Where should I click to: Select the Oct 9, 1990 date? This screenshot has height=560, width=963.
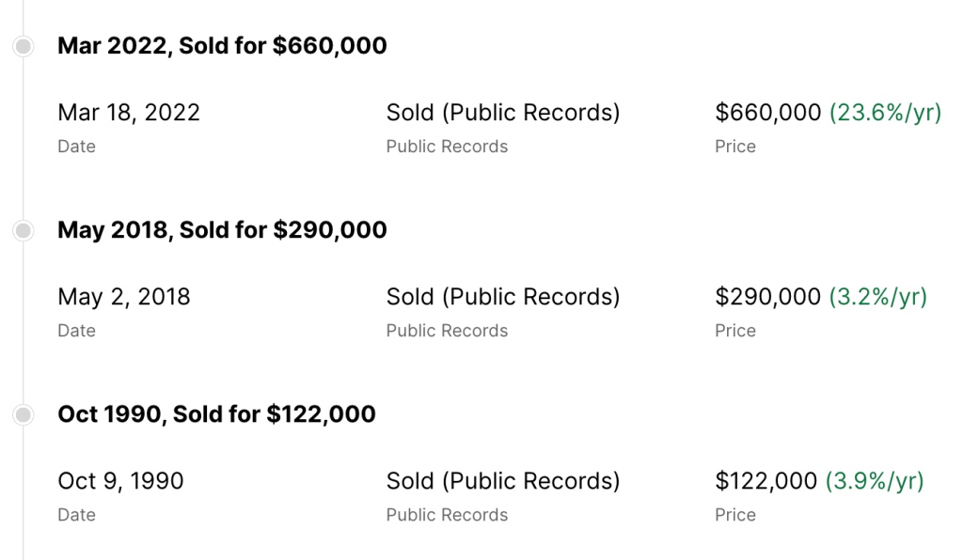coord(120,481)
